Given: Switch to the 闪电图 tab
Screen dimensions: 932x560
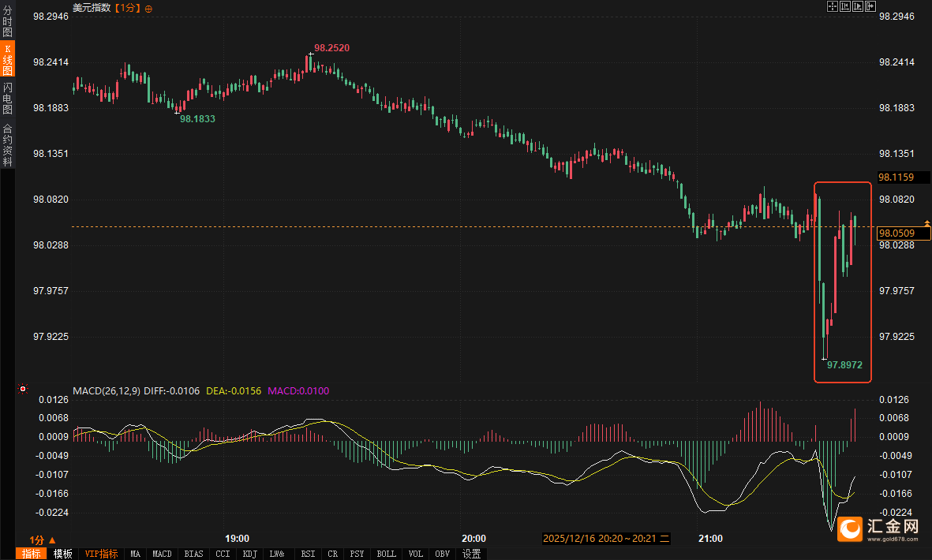Looking at the screenshot, I should pos(8,98).
